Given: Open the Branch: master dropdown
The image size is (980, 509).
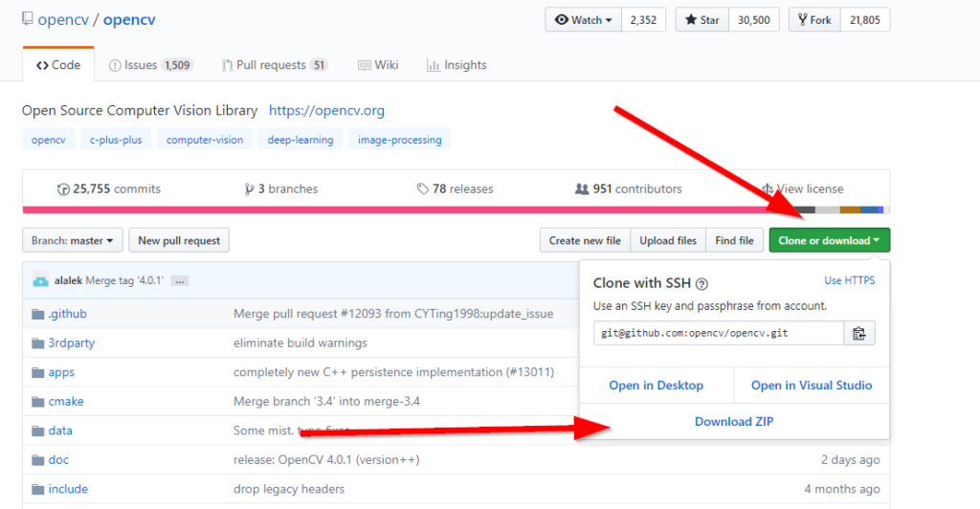Looking at the screenshot, I should tap(73, 240).
